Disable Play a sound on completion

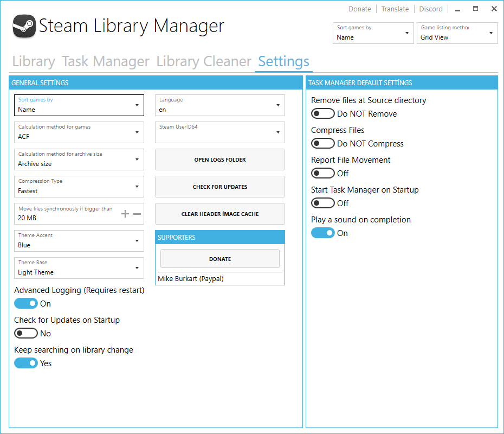[x=323, y=233]
